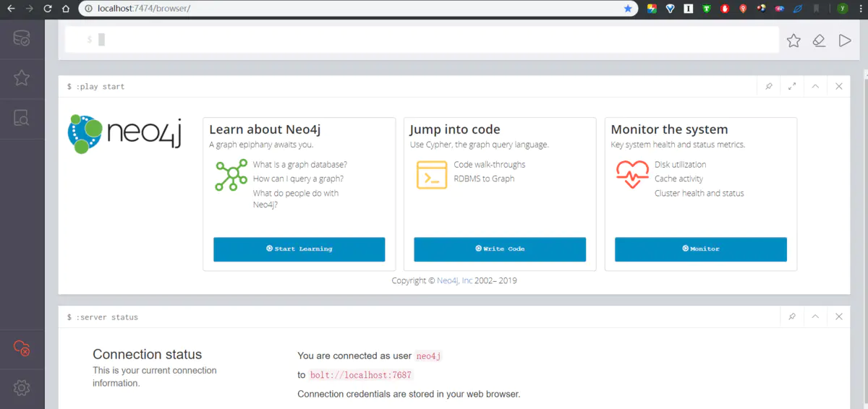868x409 pixels.
Task: Click the ':play start' command text
Action: 100,87
